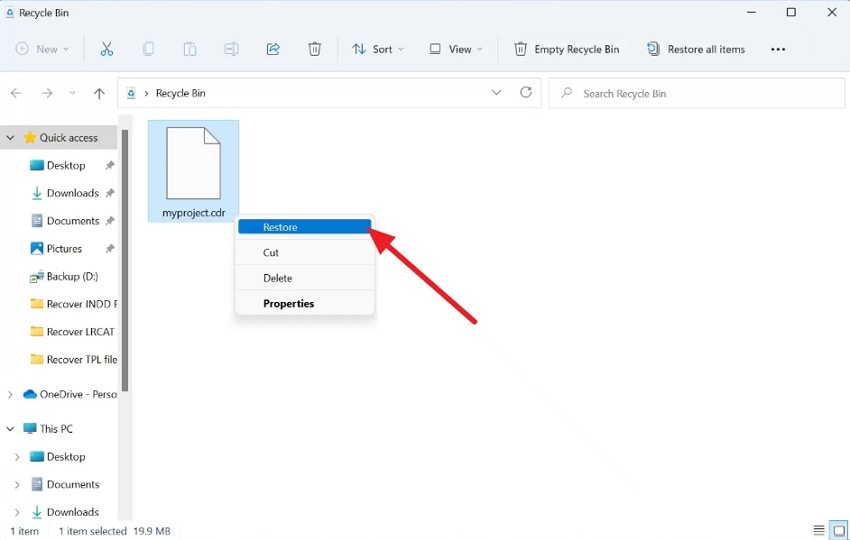Open the pinned Desktop under Quick access
The image size is (850, 540).
(x=66, y=165)
